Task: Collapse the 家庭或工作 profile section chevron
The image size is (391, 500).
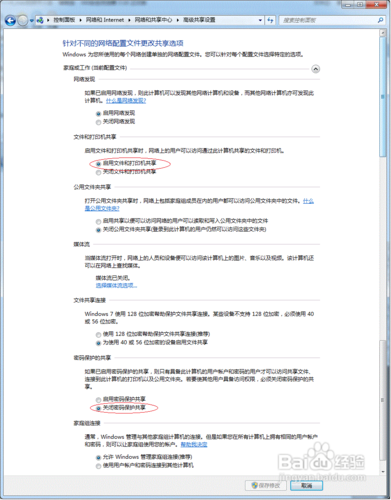Action: pos(315,69)
